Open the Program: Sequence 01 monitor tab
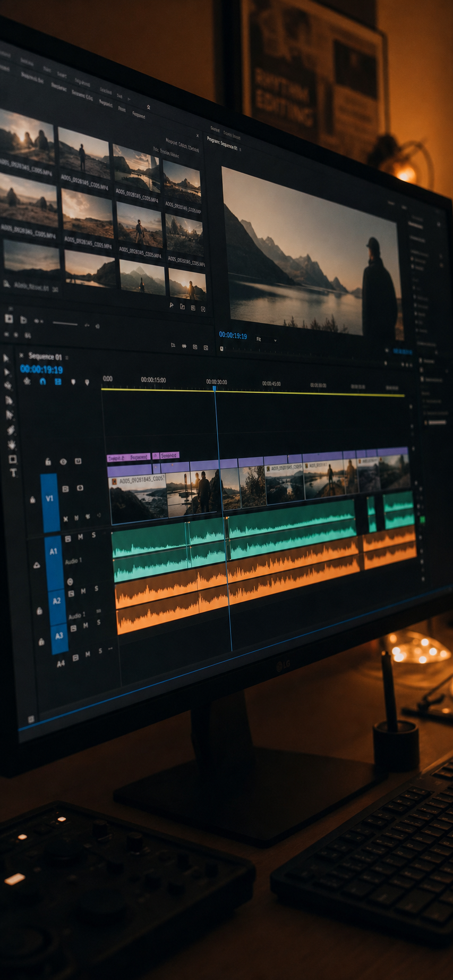The width and height of the screenshot is (453, 980). 222,143
